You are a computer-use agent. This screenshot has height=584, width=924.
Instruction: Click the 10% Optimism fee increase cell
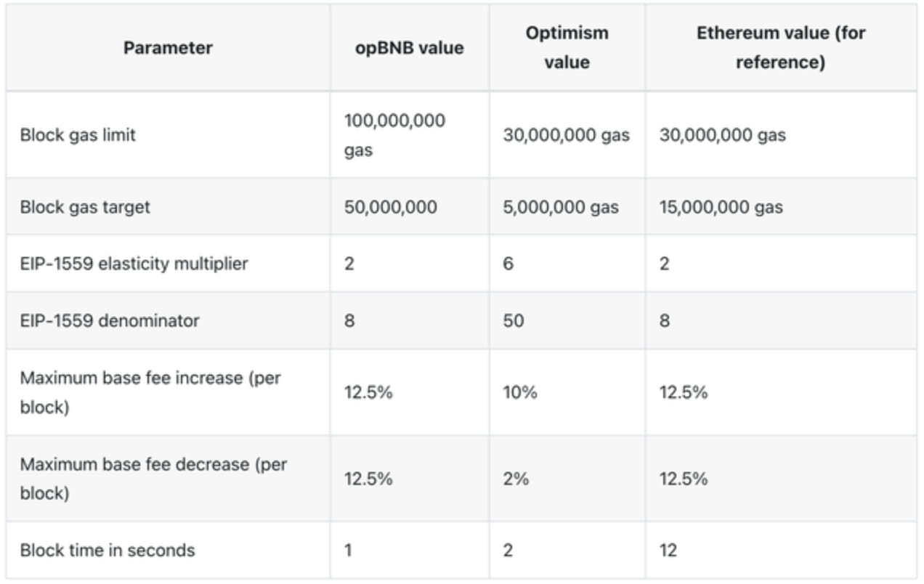(520, 392)
